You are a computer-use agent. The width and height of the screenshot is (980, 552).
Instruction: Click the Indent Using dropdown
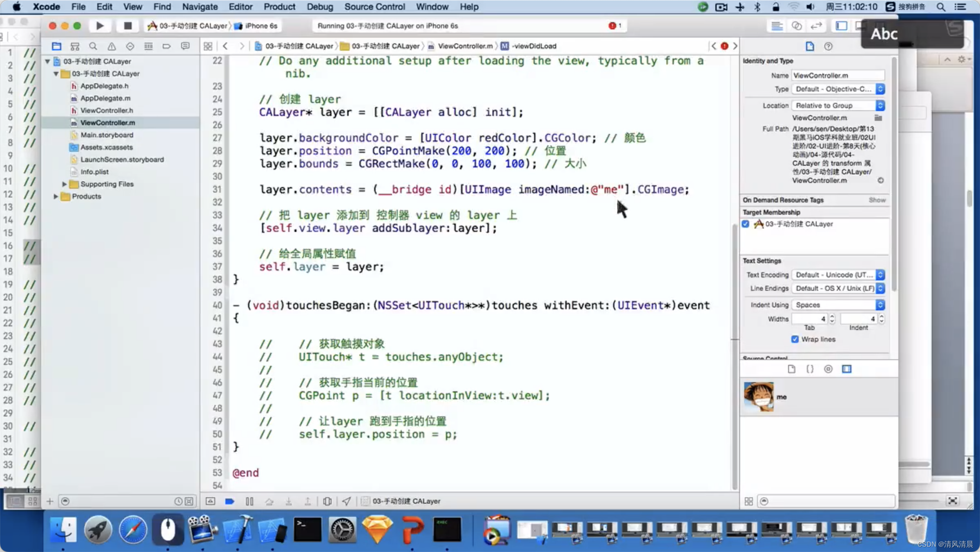[837, 304]
